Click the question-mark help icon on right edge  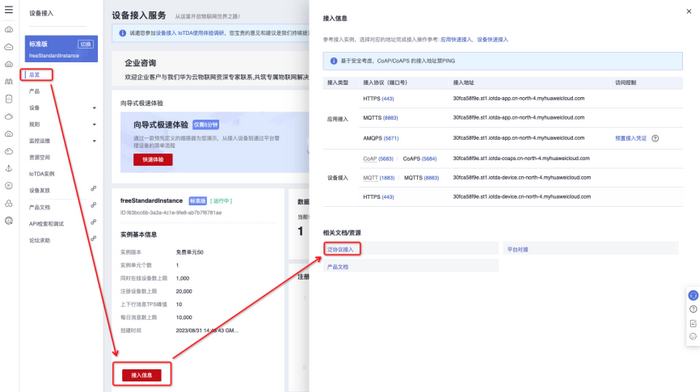[x=693, y=309]
